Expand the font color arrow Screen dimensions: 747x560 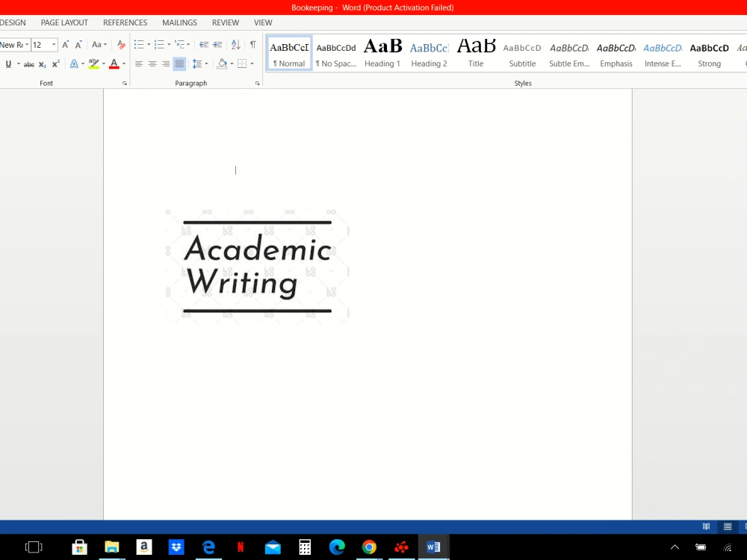click(124, 63)
